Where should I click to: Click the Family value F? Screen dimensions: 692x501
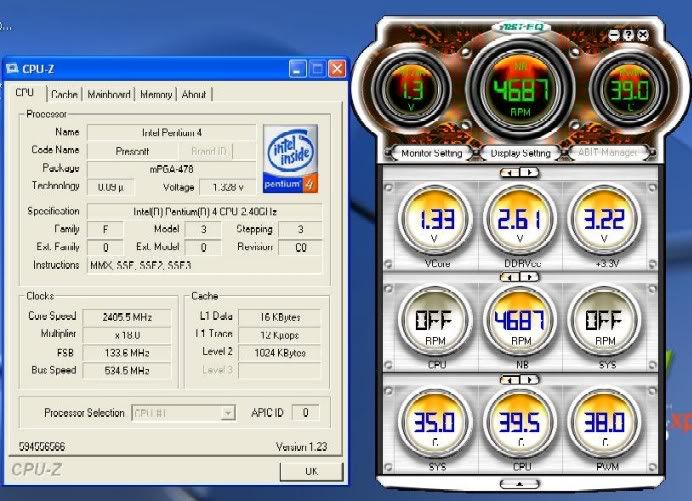point(105,230)
